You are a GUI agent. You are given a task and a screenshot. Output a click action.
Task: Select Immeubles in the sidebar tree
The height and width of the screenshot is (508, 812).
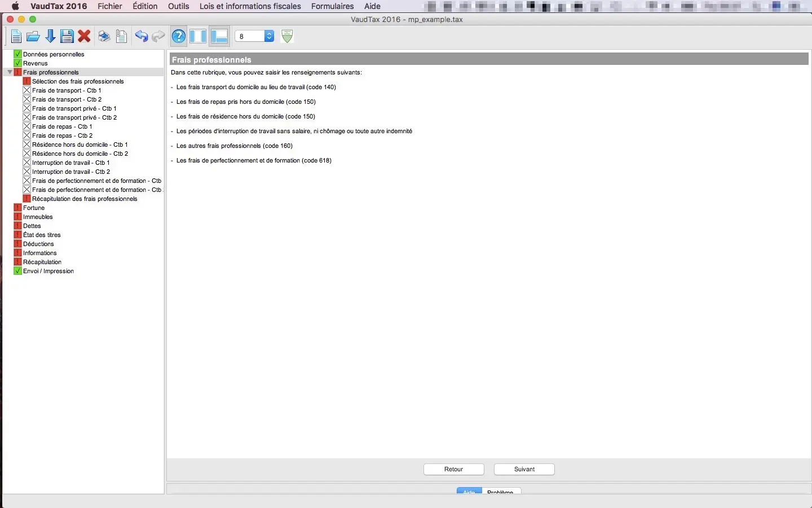coord(38,217)
